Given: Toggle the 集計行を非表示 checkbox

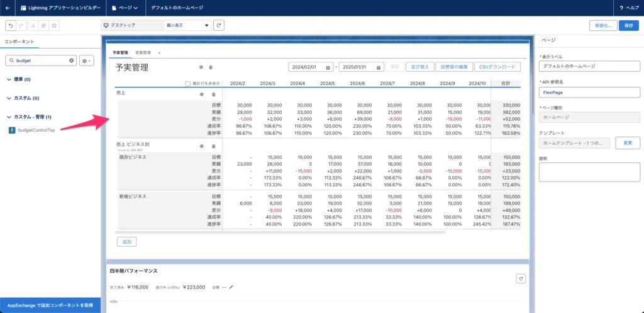Looking at the screenshot, I should (x=188, y=84).
